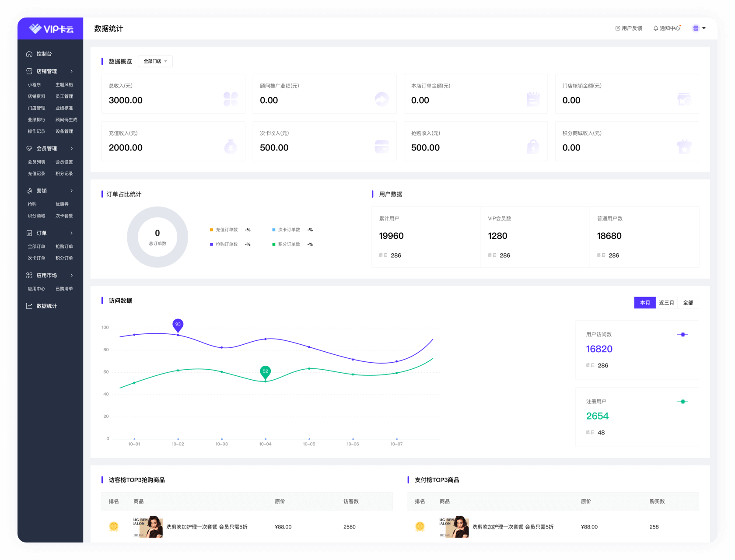735x560 pixels.
Task: Click the 订单 list icon in sidebar
Action: (29, 233)
